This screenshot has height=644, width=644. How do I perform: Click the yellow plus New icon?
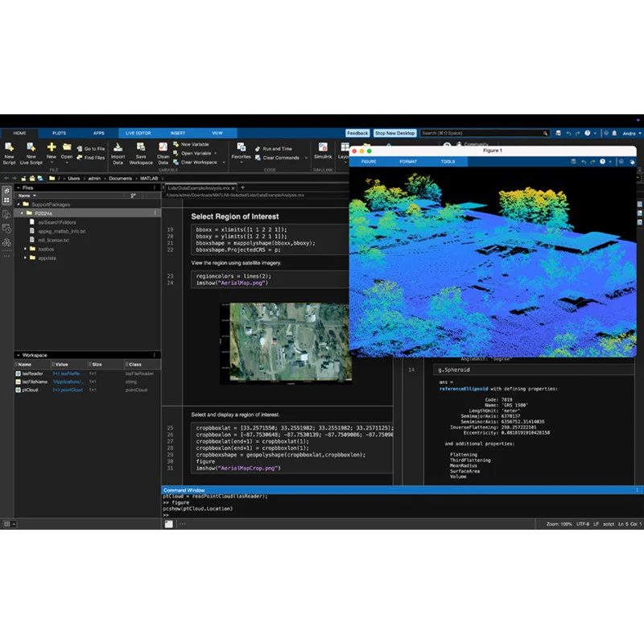tap(52, 147)
